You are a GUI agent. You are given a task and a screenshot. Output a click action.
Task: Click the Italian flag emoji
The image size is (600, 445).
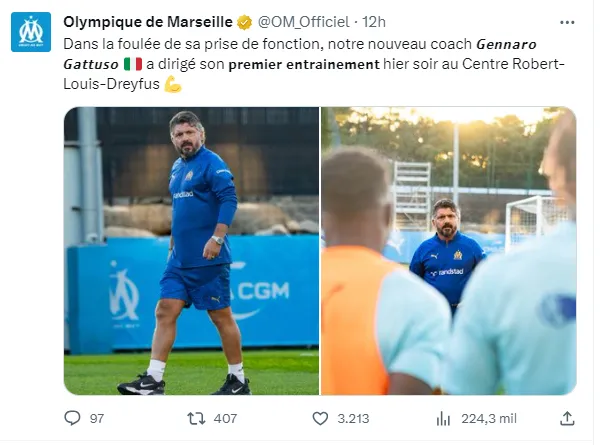coord(132,65)
